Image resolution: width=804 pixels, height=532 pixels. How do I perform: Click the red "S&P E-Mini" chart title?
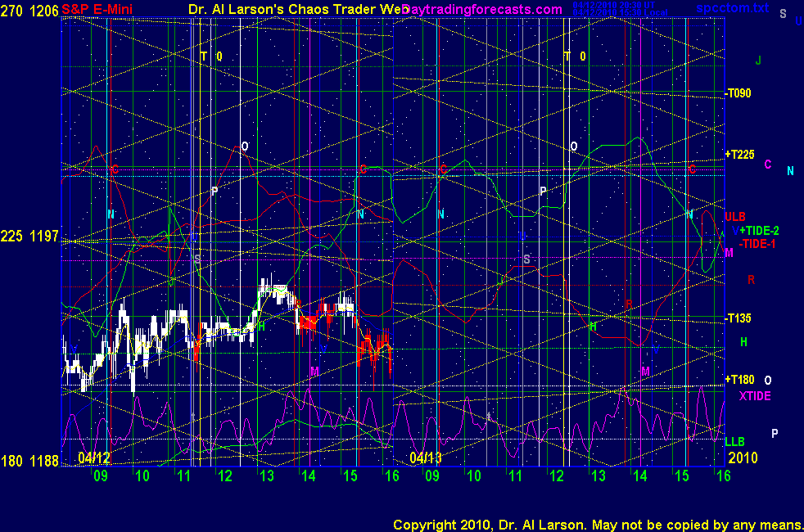click(x=97, y=9)
